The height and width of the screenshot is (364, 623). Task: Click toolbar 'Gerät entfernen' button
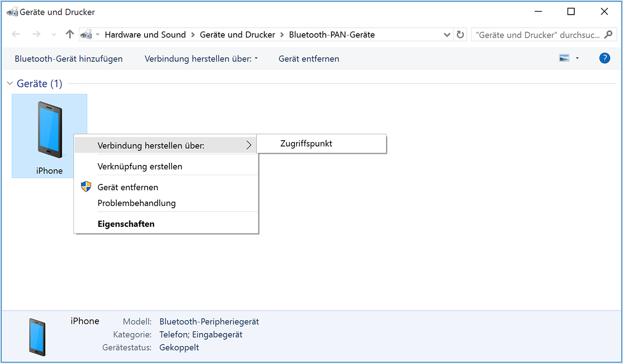[309, 59]
